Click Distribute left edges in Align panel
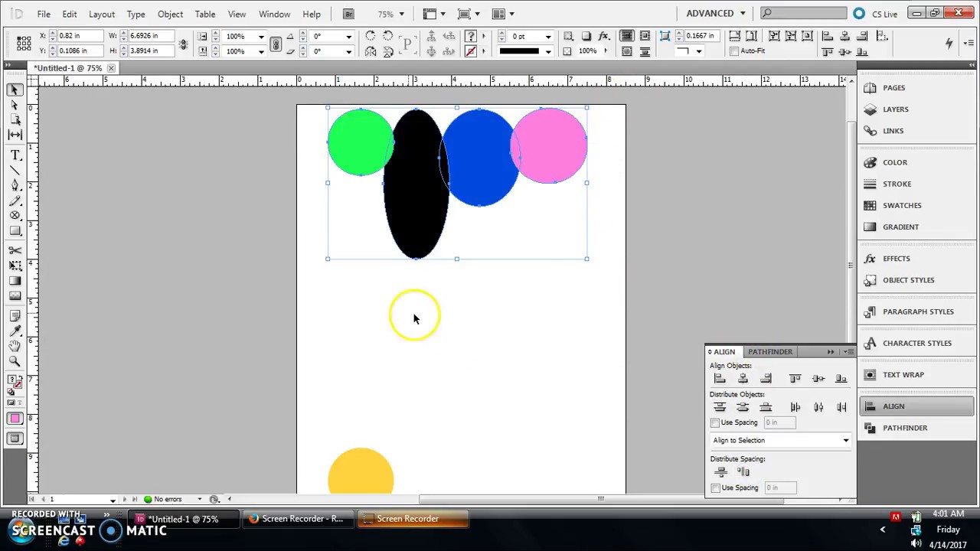Viewport: 980px width, 551px height. tap(795, 407)
